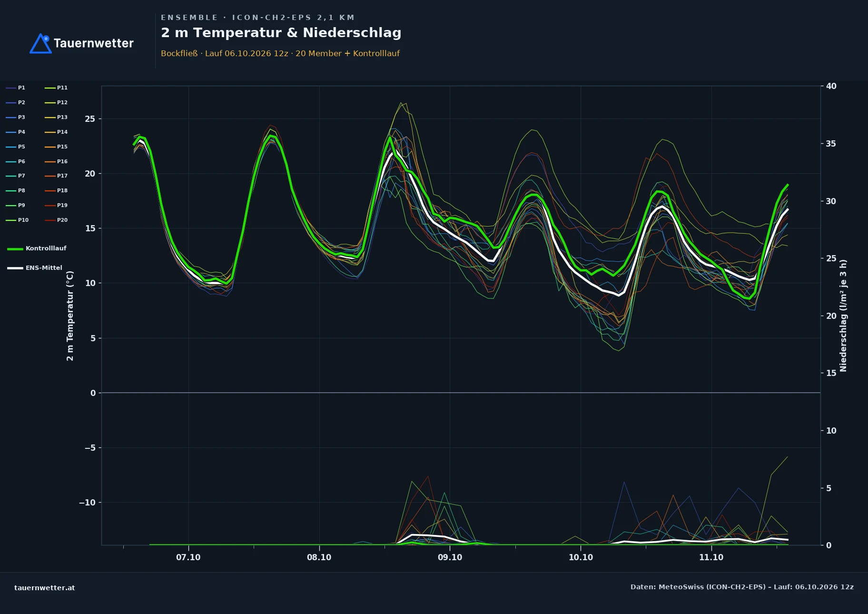The width and height of the screenshot is (868, 614).
Task: Click the 40 tick on the precipitation axis
Action: (831, 86)
